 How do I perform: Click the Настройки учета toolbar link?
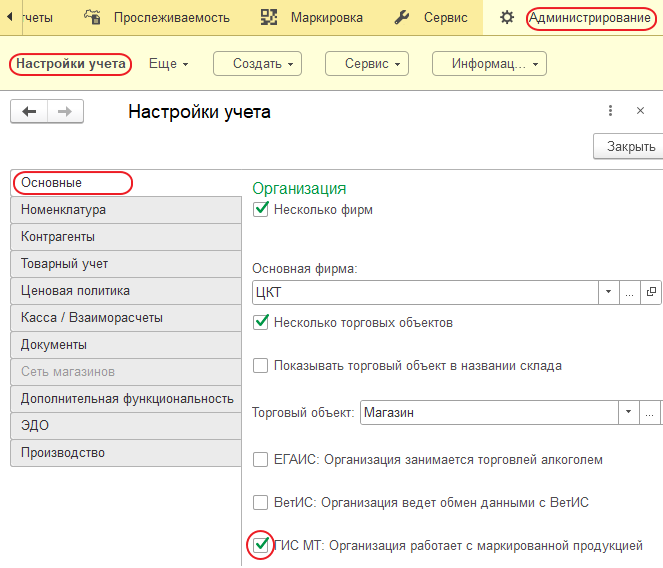[70, 64]
